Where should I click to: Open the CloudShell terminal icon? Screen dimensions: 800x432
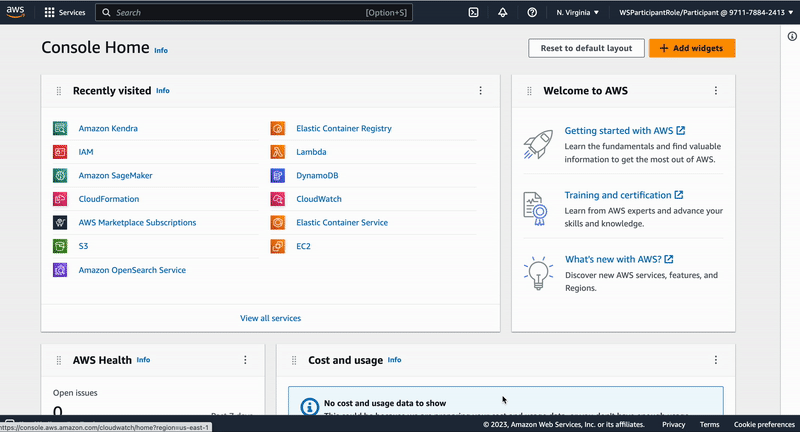[473, 12]
